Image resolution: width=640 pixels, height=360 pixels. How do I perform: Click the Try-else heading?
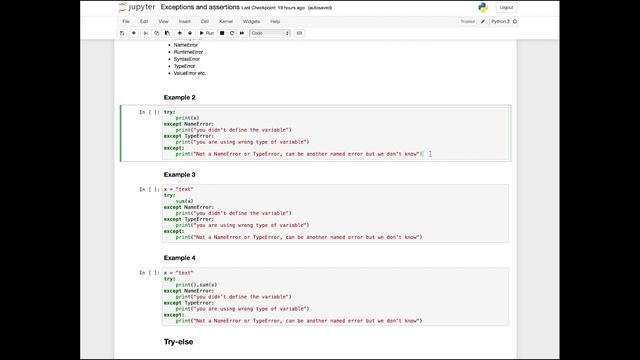click(x=178, y=342)
